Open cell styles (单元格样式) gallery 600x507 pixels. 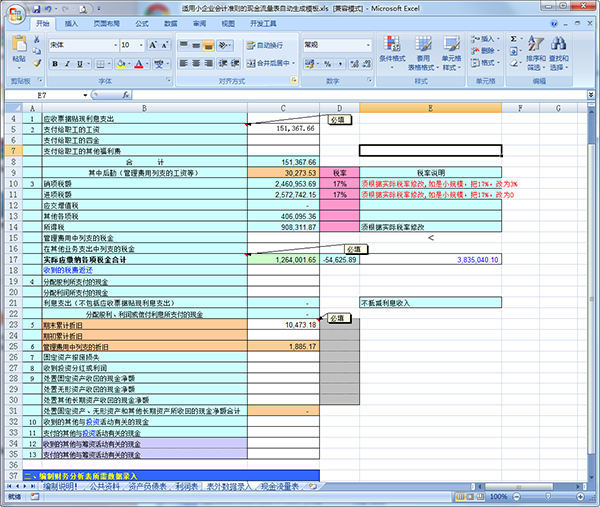[x=452, y=53]
